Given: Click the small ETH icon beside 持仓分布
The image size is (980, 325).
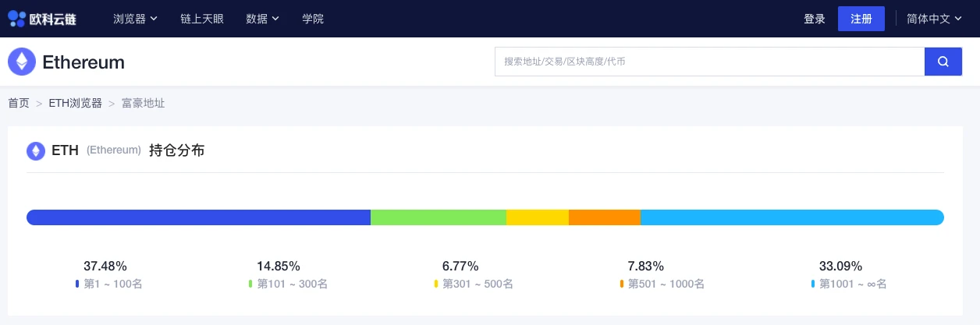Looking at the screenshot, I should tap(36, 150).
